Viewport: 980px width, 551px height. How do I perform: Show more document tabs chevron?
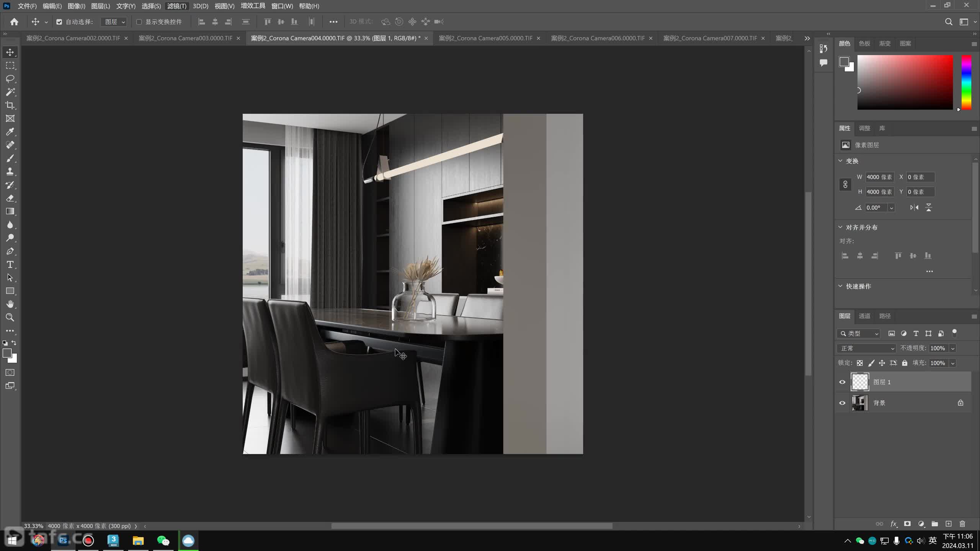(807, 38)
